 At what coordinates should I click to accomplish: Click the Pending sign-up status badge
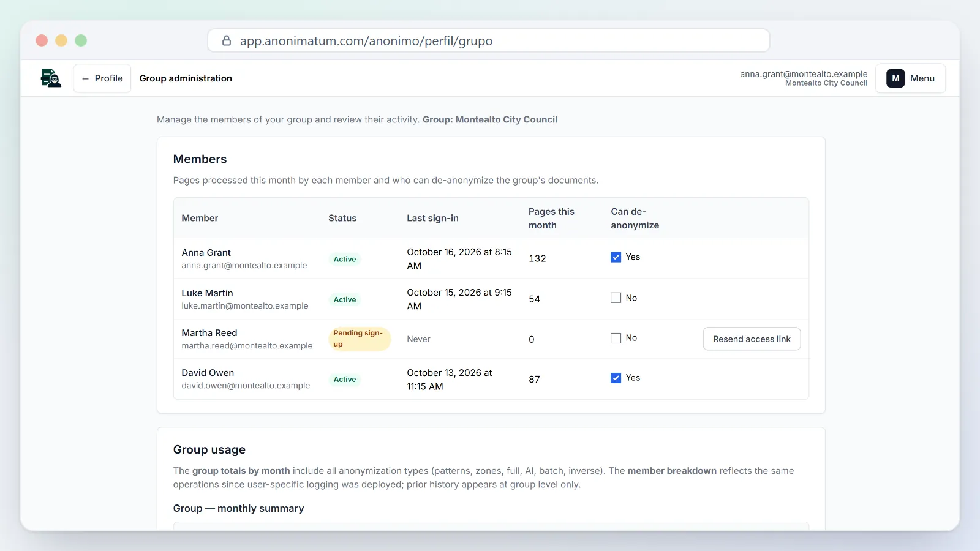(360, 339)
